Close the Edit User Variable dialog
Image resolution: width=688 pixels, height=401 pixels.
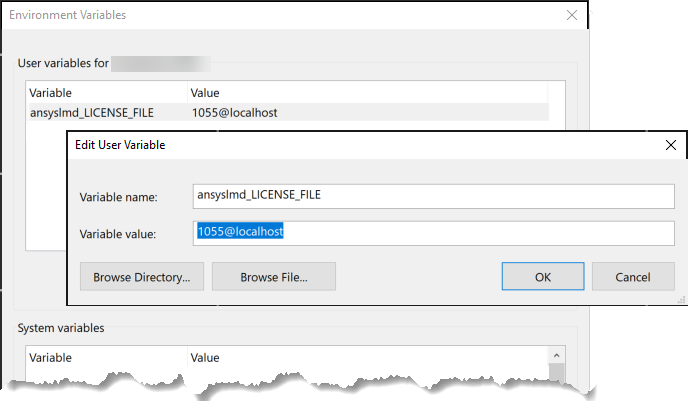point(670,145)
